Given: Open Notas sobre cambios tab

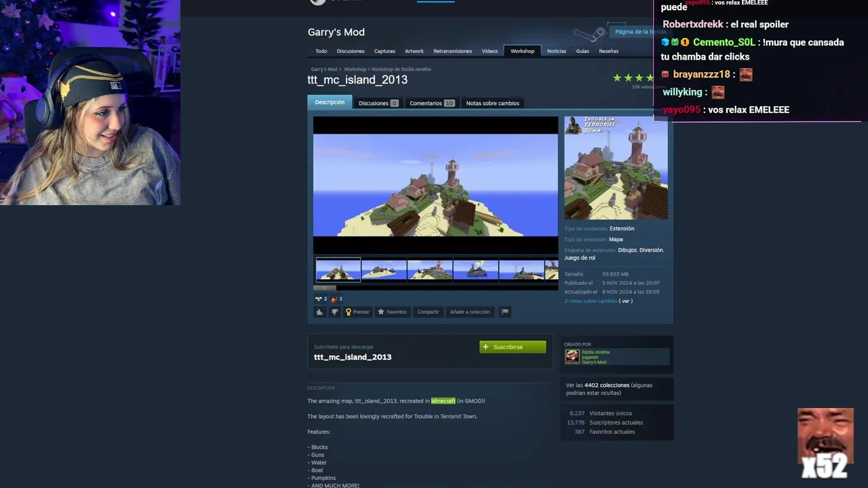Looking at the screenshot, I should (492, 103).
